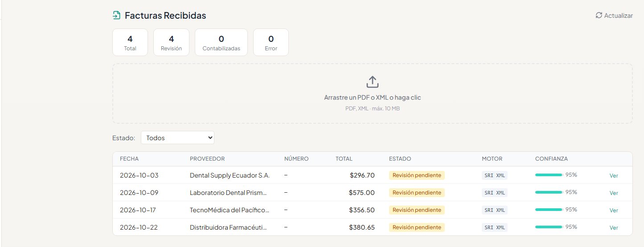Viewport: 644px width, 247px height.
Task: Click the CONFIANZA column header
Action: pos(552,159)
